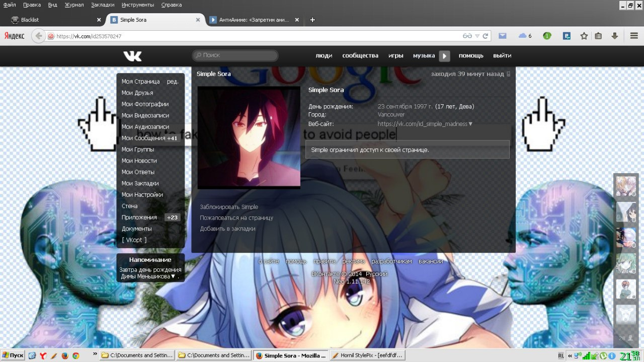Open разработчикам footer link

(391, 261)
